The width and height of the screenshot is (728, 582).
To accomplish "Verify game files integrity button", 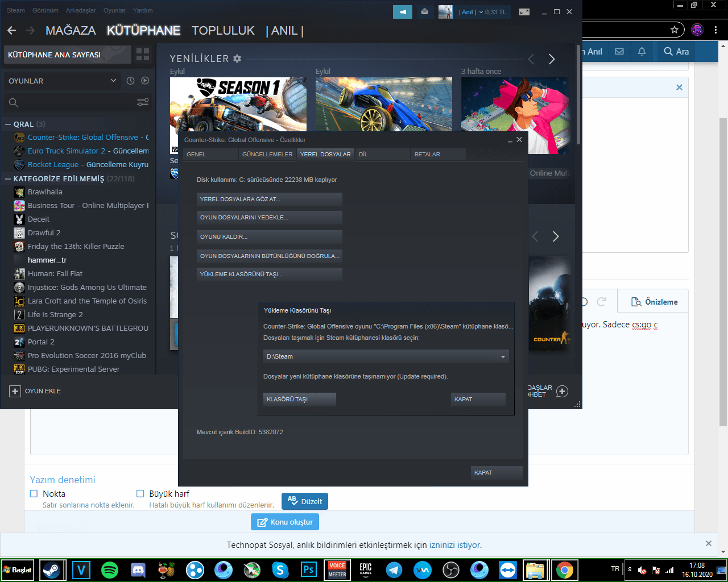I will 270,256.
